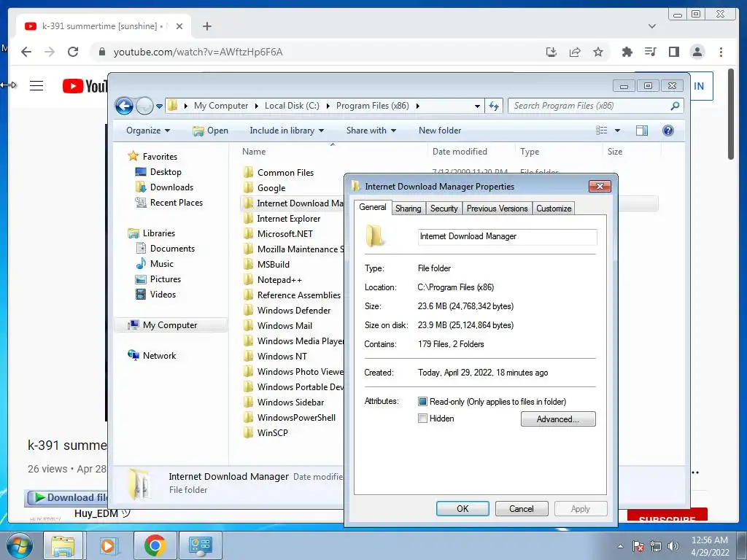Open the Pictures library
Viewport: 747px width, 560px height.
coord(166,279)
